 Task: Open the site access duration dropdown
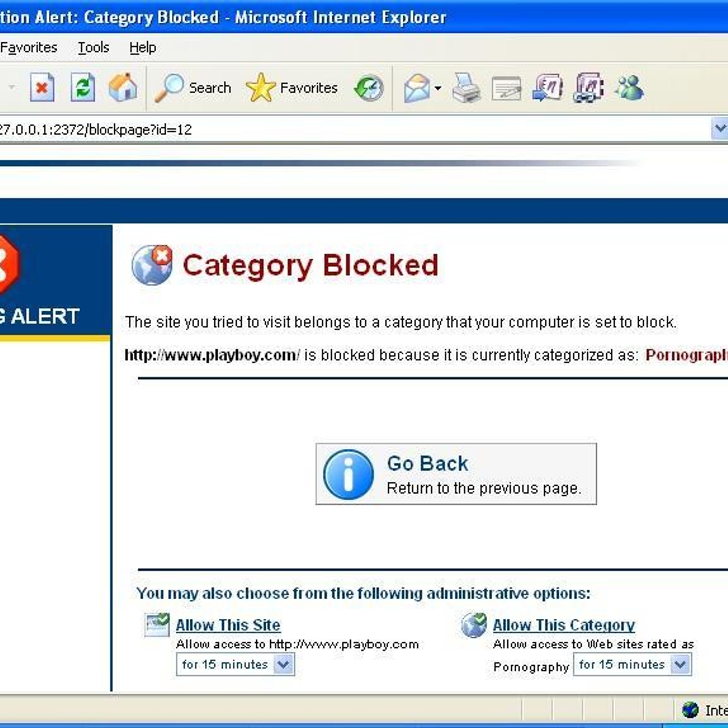(235, 665)
